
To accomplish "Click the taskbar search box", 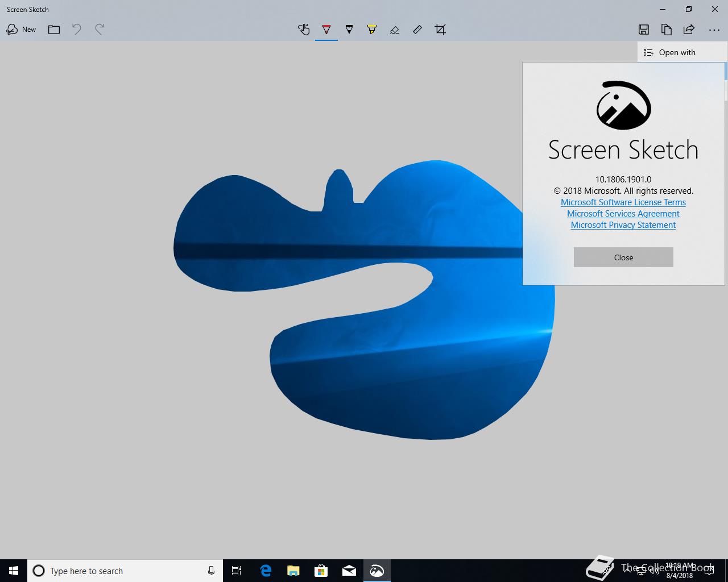I will pos(125,571).
